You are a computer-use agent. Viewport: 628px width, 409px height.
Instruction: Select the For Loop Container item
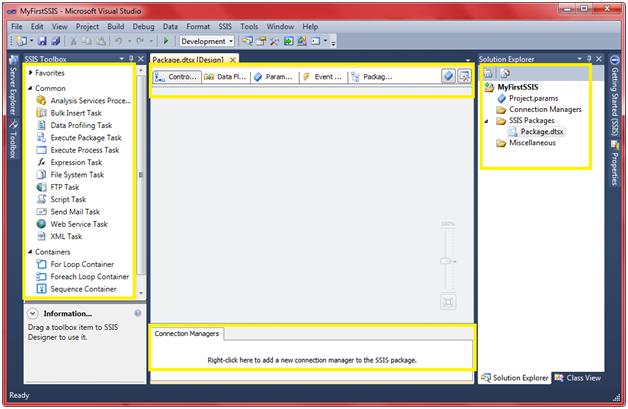click(75, 264)
